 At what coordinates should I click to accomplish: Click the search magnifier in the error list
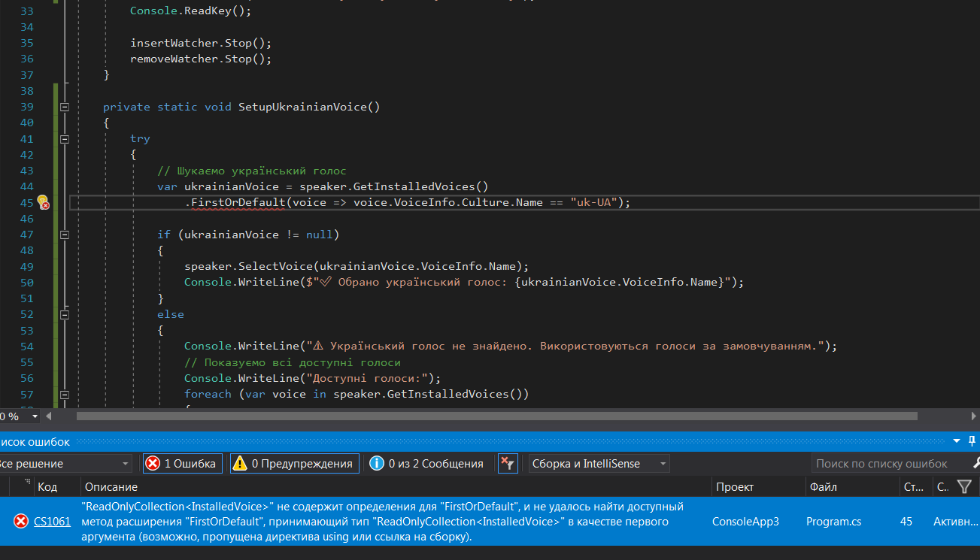975,463
